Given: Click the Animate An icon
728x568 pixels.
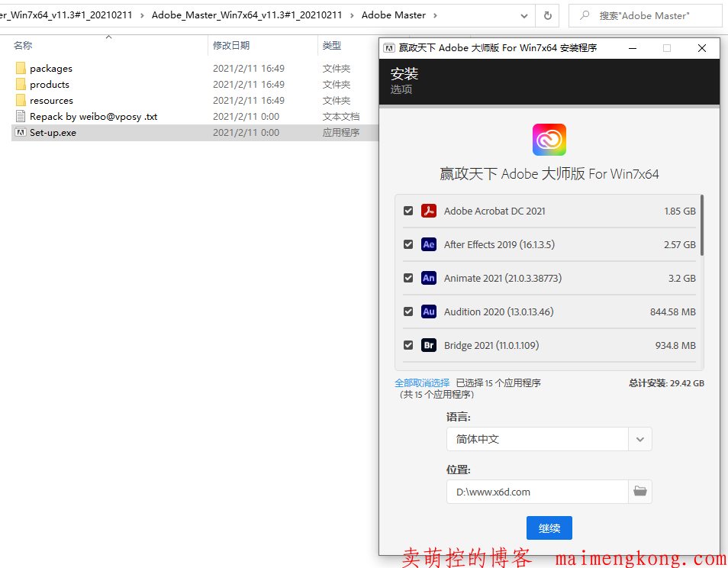Looking at the screenshot, I should pos(429,278).
